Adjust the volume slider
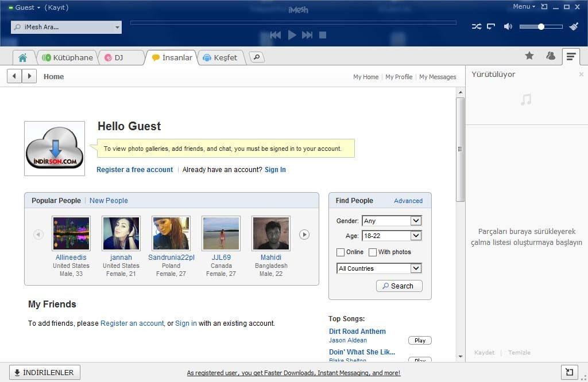588x382 pixels. point(541,26)
